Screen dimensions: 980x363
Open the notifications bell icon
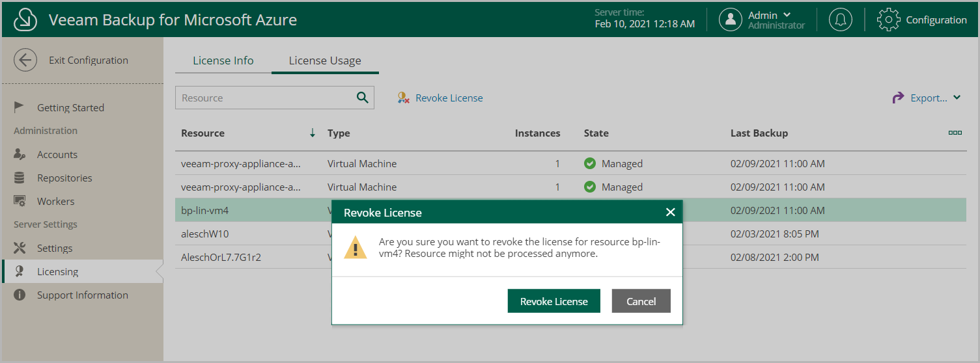coord(841,20)
